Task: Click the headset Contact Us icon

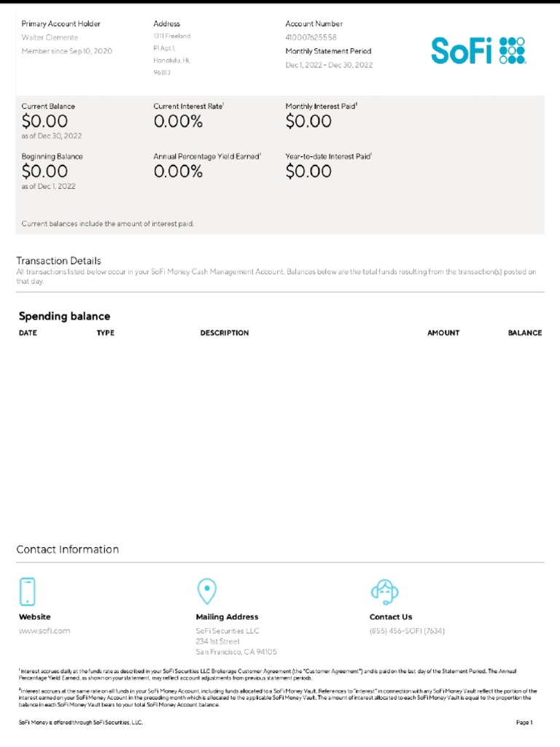Action: (384, 591)
